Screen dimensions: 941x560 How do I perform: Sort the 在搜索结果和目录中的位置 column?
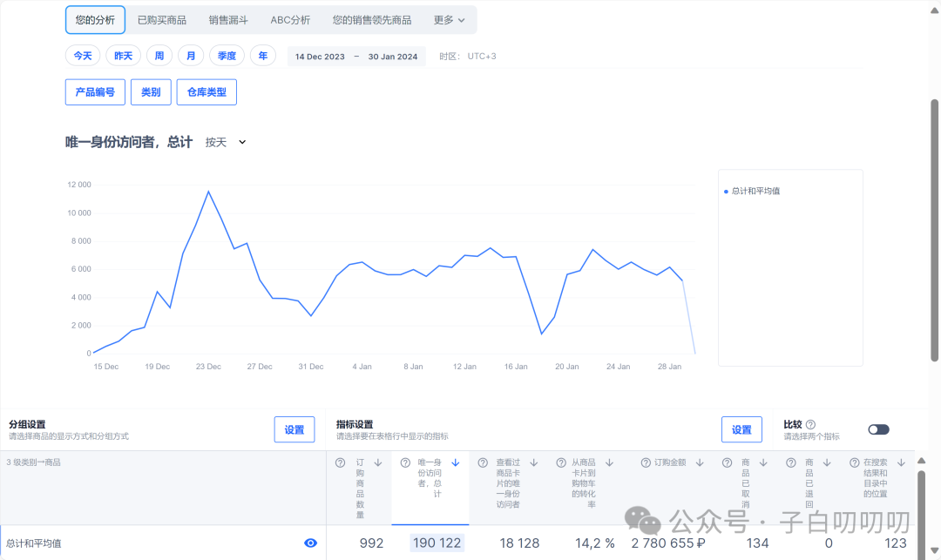tap(902, 462)
